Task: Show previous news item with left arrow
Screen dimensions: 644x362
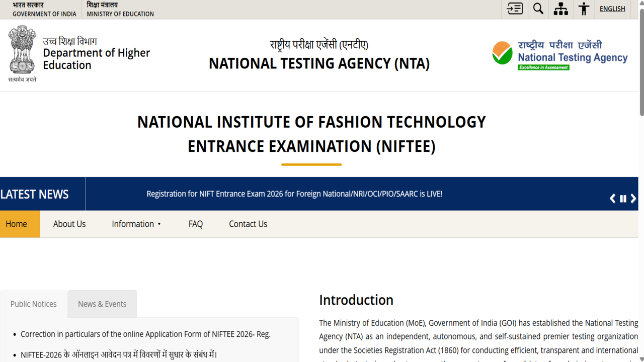Action: 612,199
